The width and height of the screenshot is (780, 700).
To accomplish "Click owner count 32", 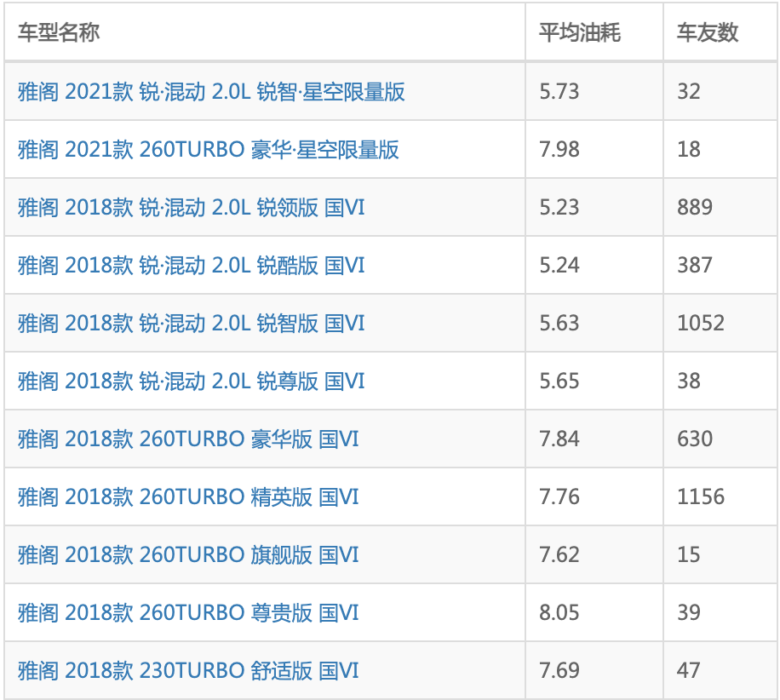I will (x=689, y=91).
